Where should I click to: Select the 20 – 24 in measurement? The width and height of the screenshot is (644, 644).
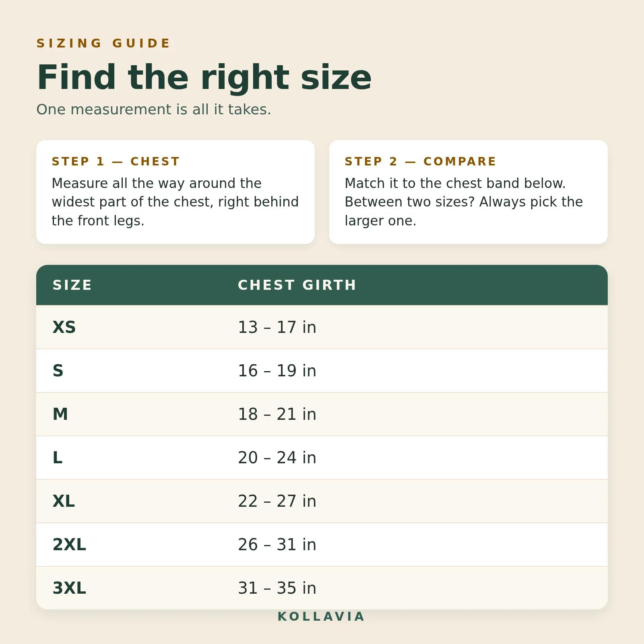[277, 458]
